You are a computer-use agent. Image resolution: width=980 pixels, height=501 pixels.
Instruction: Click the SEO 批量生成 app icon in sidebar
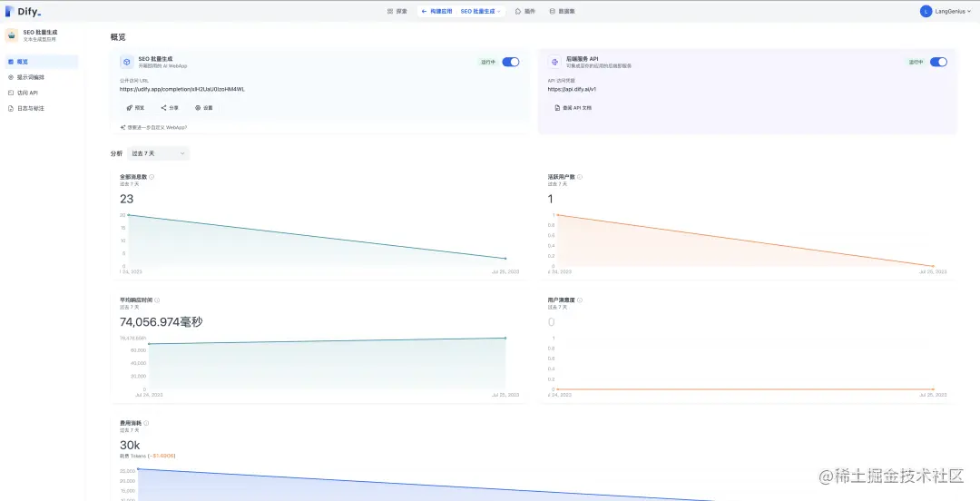[12, 35]
